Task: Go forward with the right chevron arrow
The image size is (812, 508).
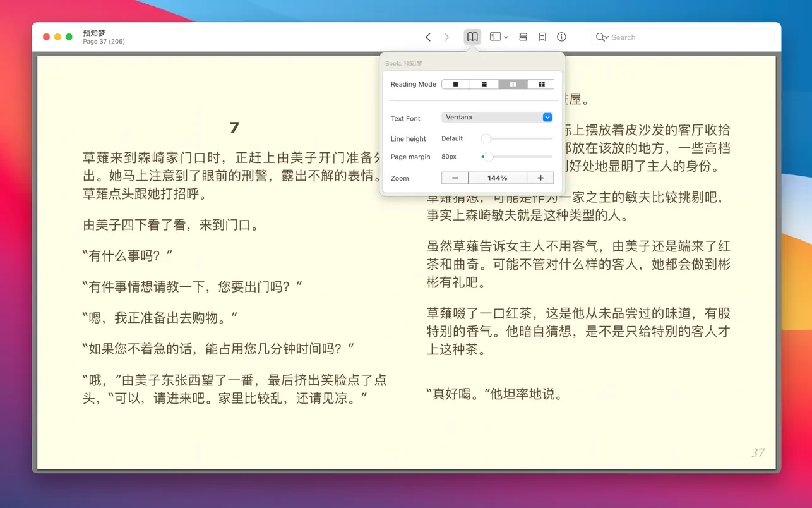Action: tap(446, 37)
